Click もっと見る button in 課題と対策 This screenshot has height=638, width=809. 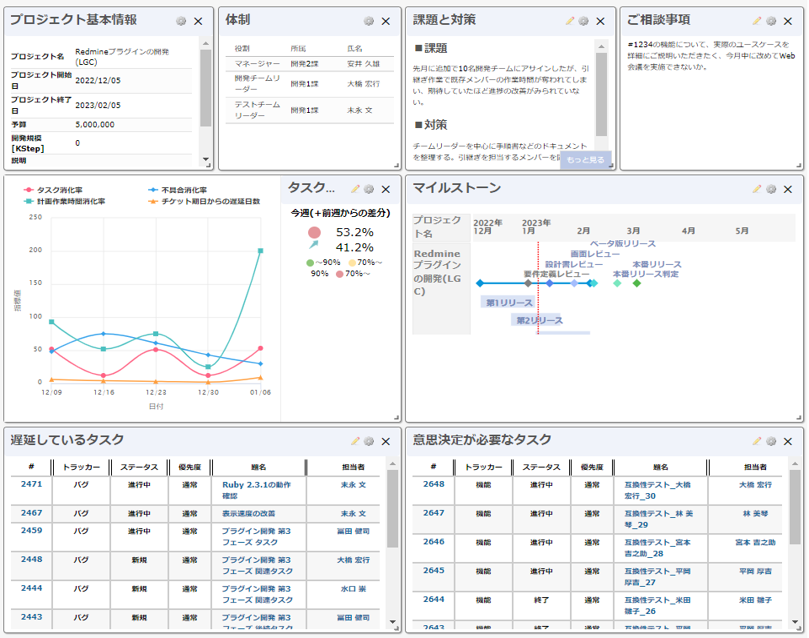[585, 159]
